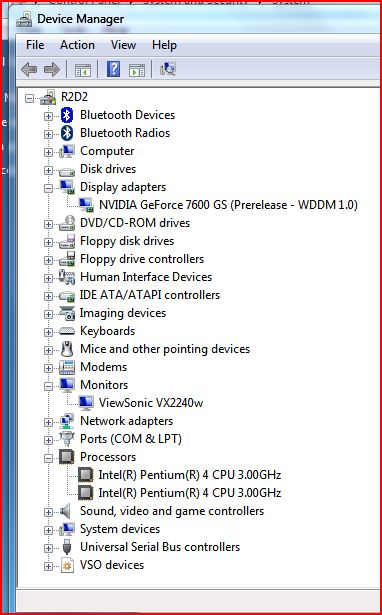The image size is (382, 615).
Task: Select the Disk drives label
Action: 108,169
